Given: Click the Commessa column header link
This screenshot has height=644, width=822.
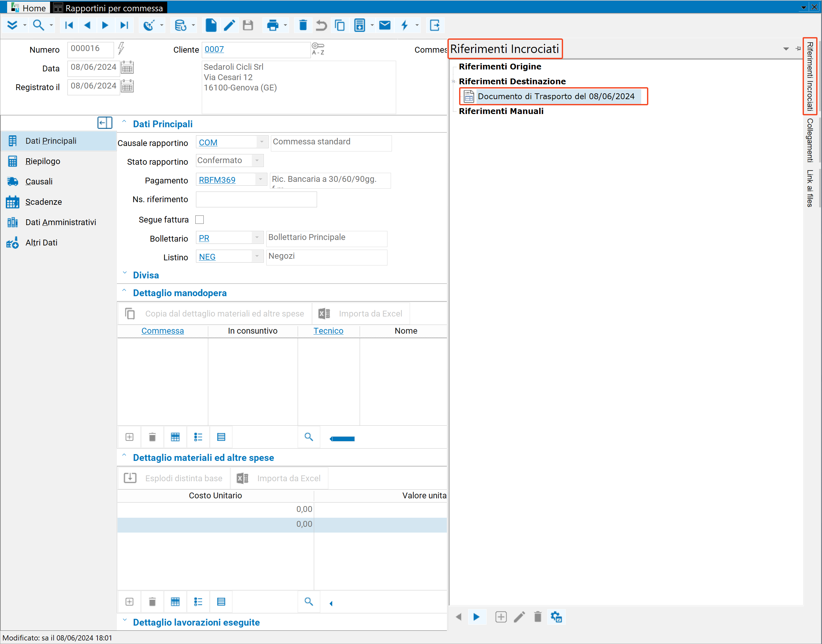Looking at the screenshot, I should (162, 331).
